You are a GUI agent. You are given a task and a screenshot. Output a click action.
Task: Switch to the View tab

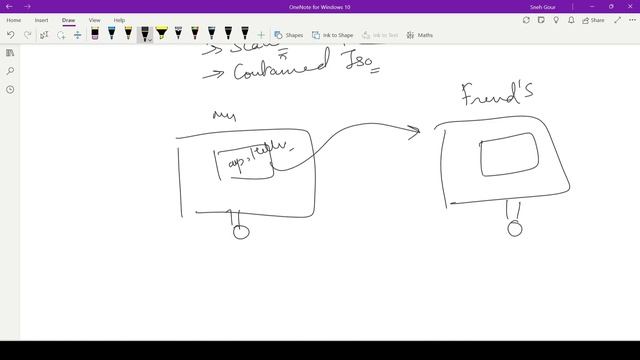pyautogui.click(x=94, y=20)
